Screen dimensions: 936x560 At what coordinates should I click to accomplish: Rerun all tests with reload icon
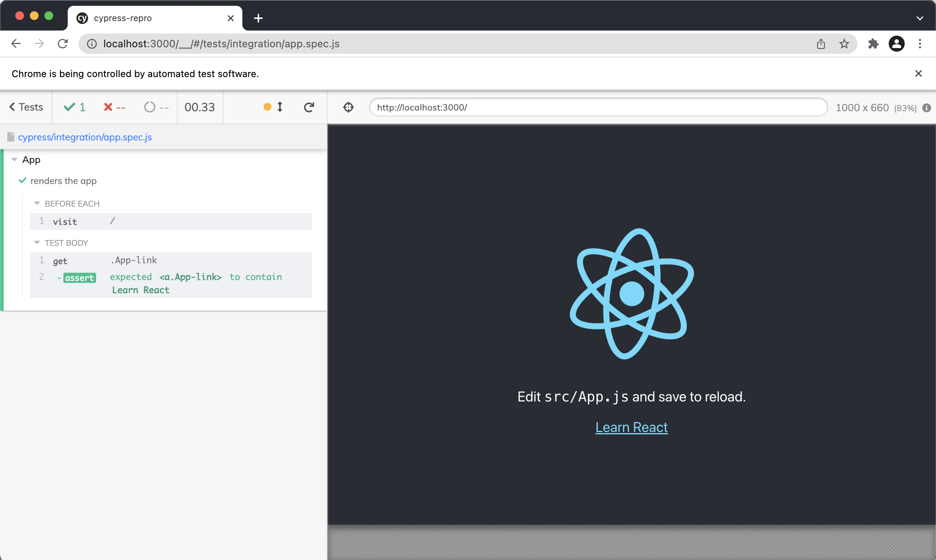[309, 107]
